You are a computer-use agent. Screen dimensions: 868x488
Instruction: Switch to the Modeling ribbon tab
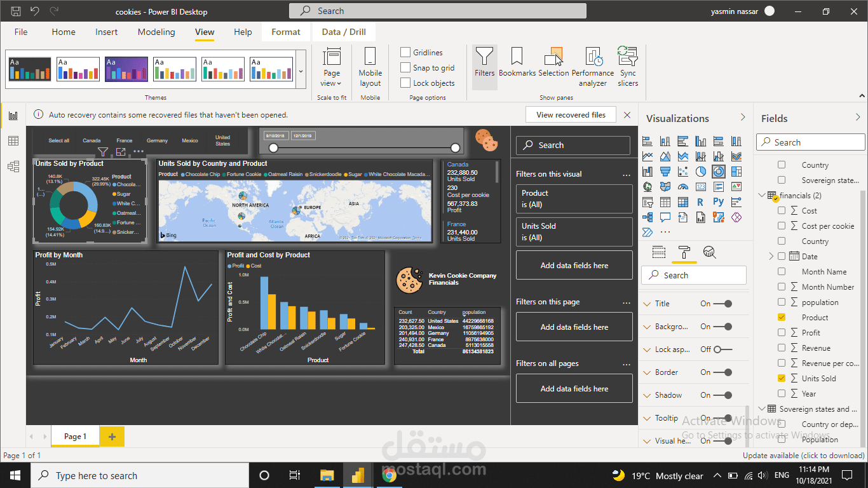click(x=156, y=32)
